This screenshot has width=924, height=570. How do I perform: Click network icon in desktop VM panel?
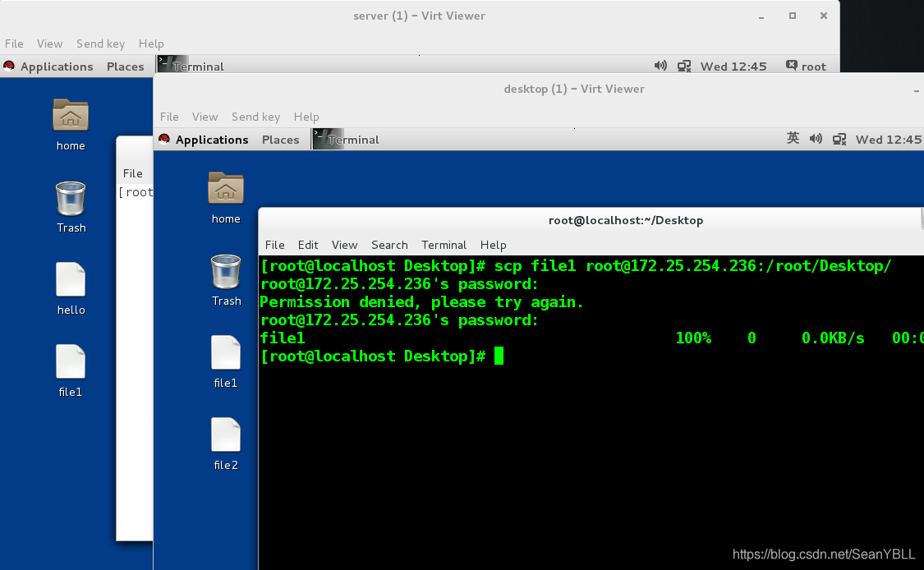pyautogui.click(x=839, y=139)
